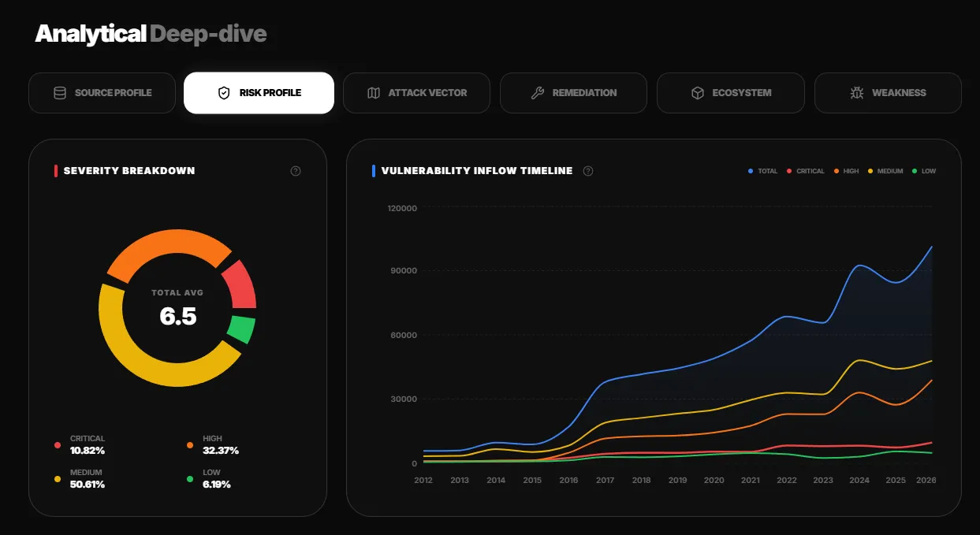
Task: Click the 90000 y-axis label
Action: (404, 271)
